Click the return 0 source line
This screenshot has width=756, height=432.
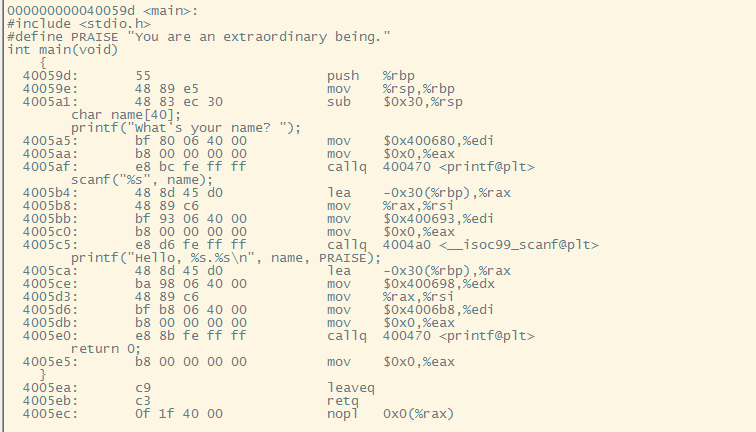106,349
